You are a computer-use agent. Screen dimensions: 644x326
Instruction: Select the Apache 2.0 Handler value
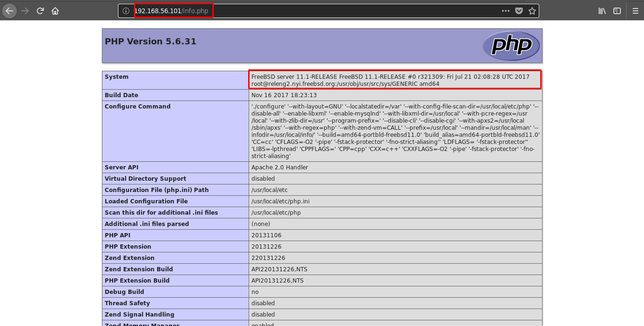(280, 167)
